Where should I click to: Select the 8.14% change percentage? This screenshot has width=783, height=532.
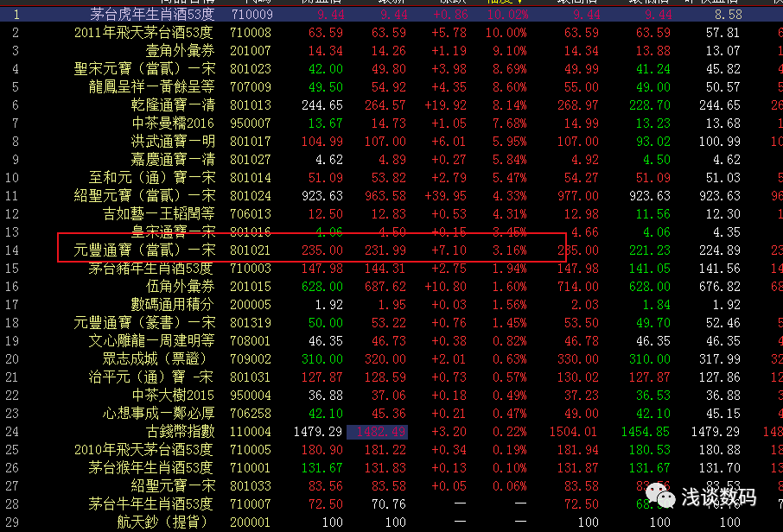pos(509,105)
